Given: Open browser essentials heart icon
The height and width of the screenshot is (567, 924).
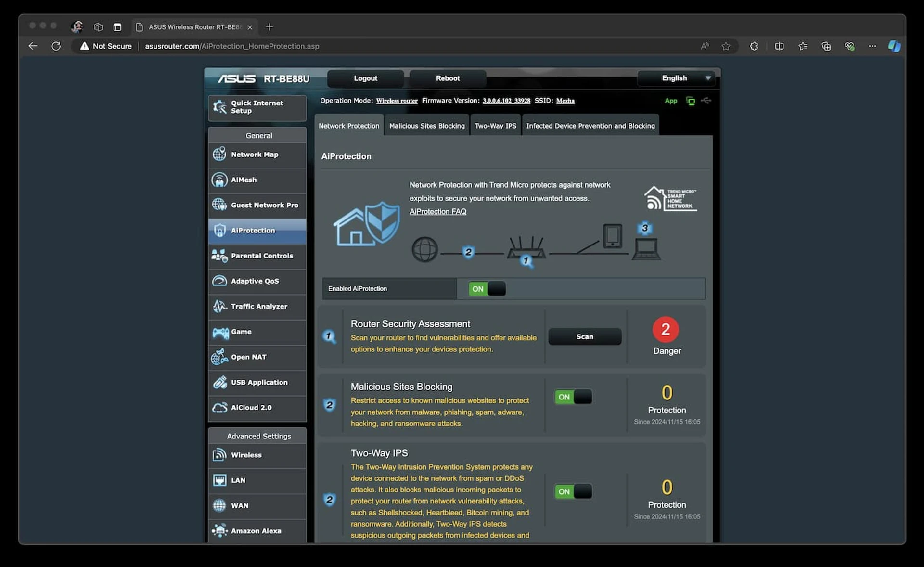Looking at the screenshot, I should click(x=849, y=46).
